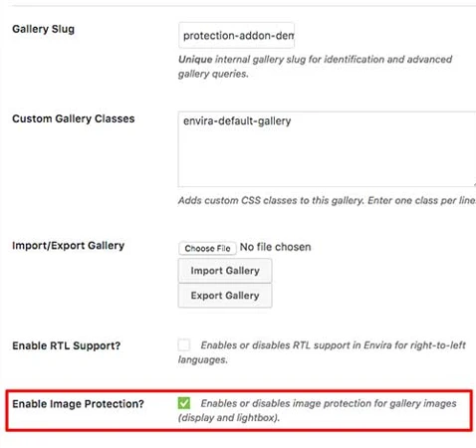Click the Gallery Slug label
476x448 pixels.
tap(43, 29)
